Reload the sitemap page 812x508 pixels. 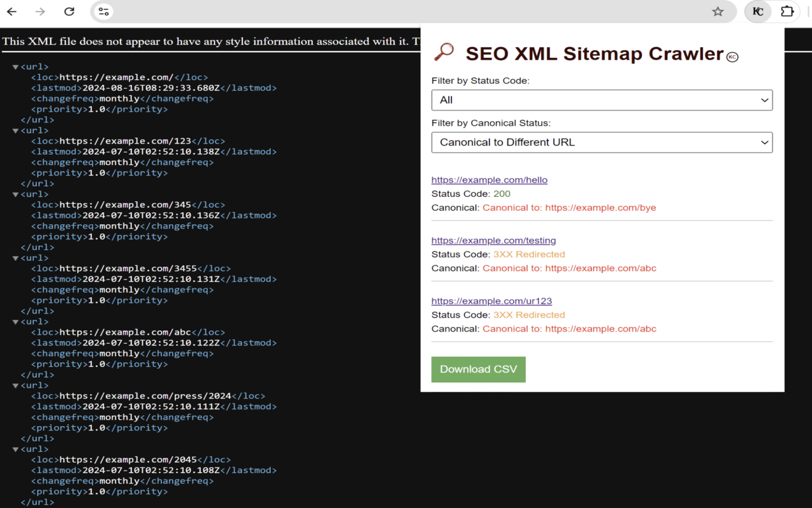pyautogui.click(x=69, y=11)
